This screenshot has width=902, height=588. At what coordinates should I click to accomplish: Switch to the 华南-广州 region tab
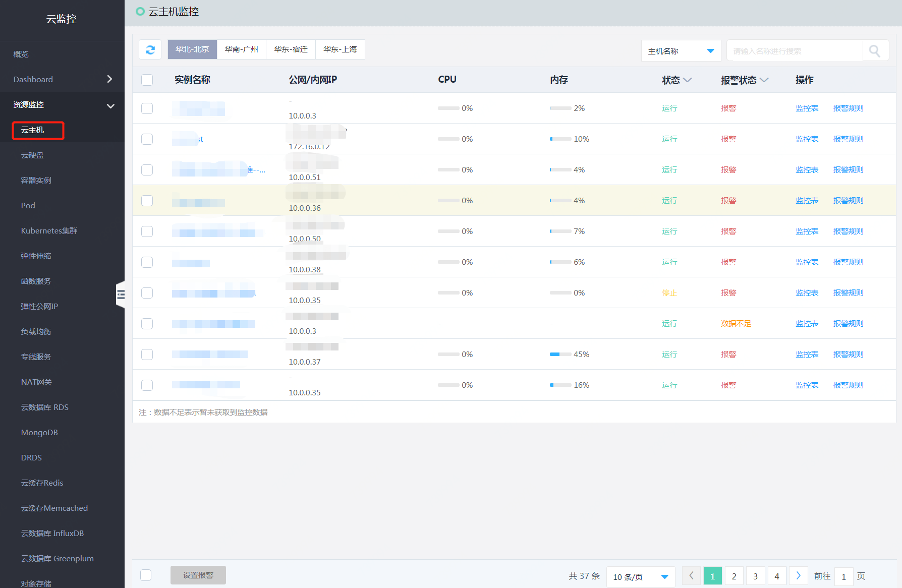(241, 49)
